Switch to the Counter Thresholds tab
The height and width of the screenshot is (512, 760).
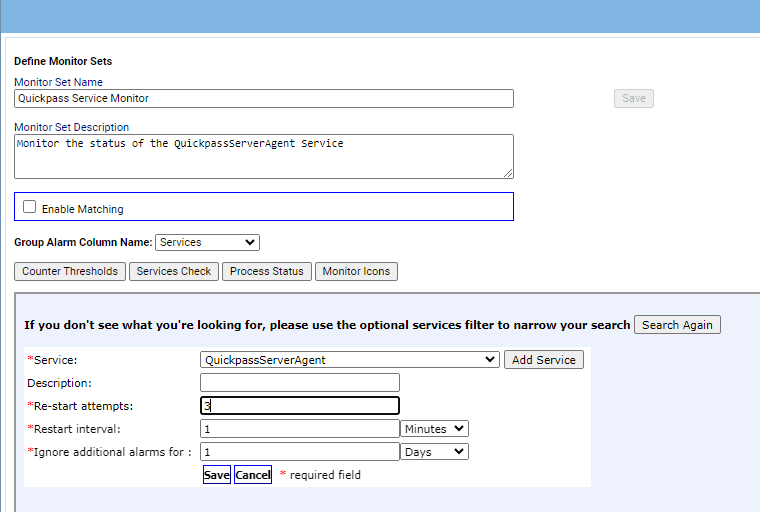pyautogui.click(x=70, y=272)
